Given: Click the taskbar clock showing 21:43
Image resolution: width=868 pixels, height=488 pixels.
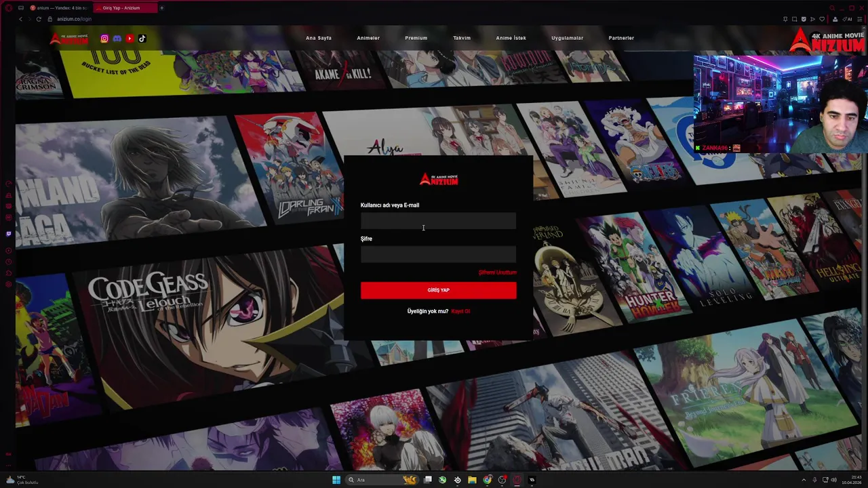Looking at the screenshot, I should [851, 480].
